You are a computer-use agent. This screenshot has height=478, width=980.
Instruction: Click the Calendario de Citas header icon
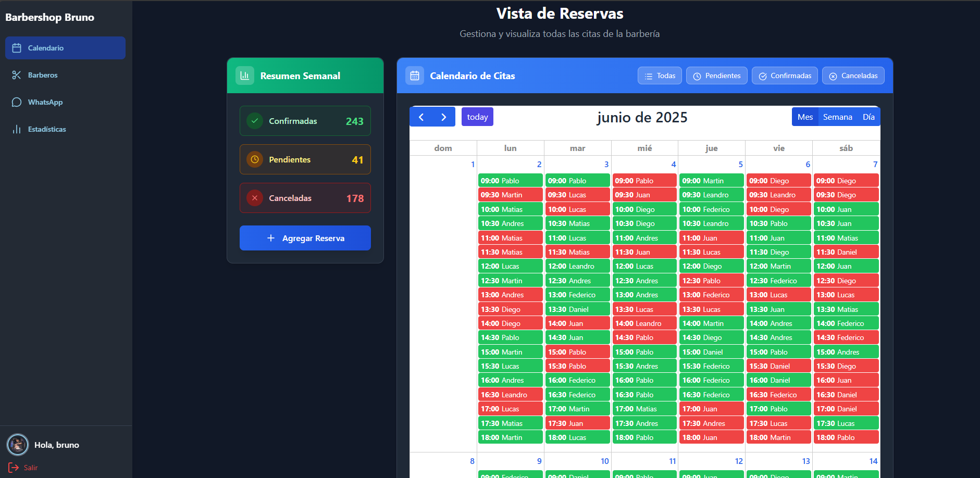[415, 76]
